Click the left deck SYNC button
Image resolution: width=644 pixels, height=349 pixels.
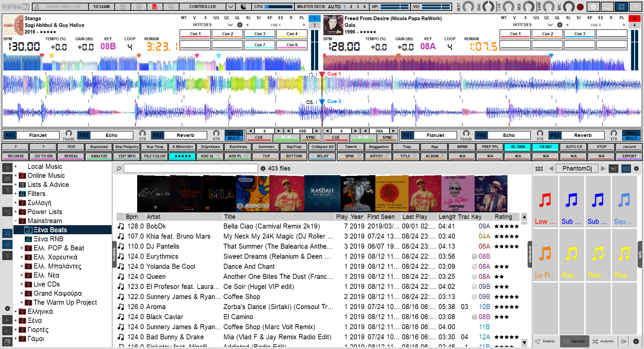(311, 138)
